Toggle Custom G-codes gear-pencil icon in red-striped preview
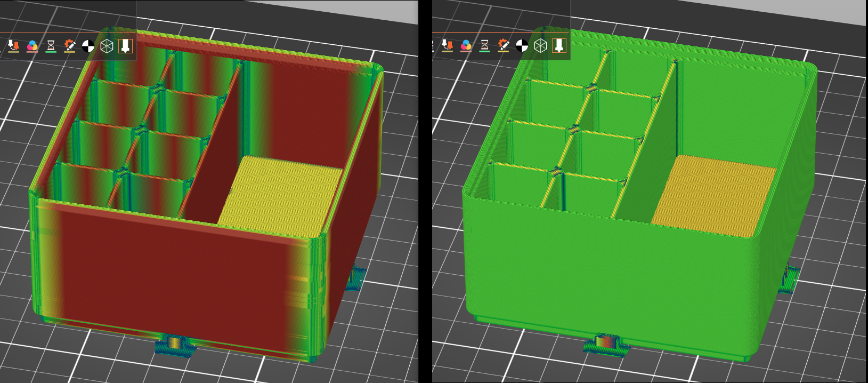868x383 pixels. pos(70,46)
